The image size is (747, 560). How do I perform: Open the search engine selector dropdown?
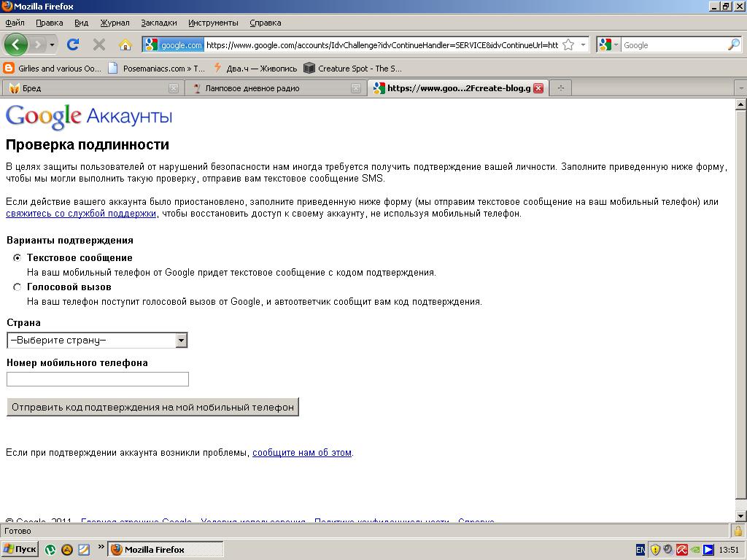609,44
